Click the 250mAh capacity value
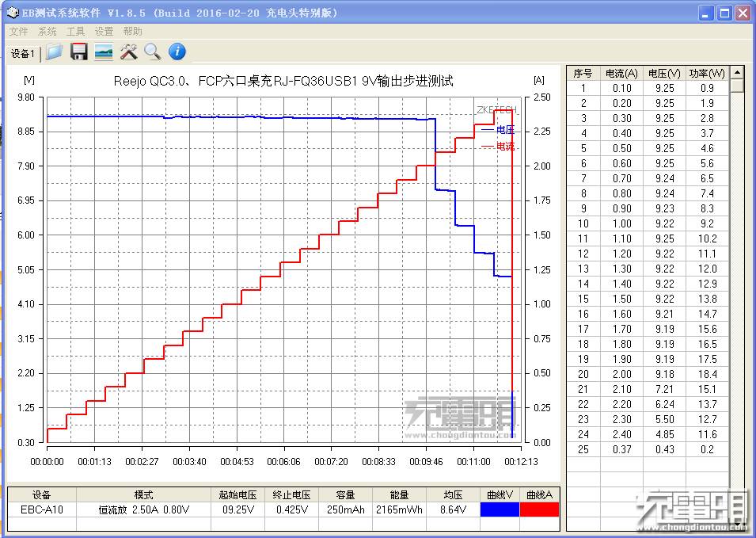Screen dimensions: 756x538 [x=346, y=509]
